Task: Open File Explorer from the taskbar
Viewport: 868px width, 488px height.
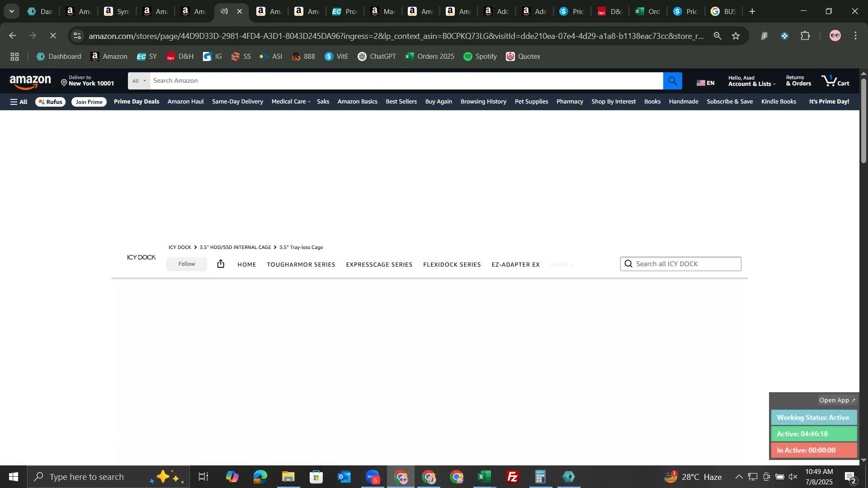Action: [x=288, y=477]
